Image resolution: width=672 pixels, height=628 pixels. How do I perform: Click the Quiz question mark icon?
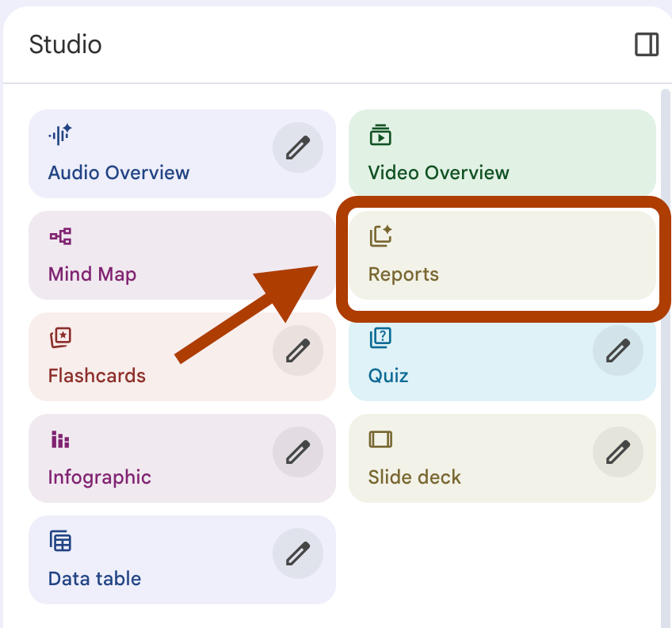coord(380,337)
